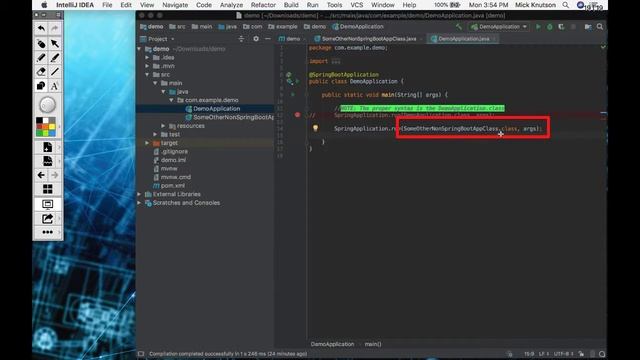Image resolution: width=640 pixels, height=360 pixels.
Task: Collapse the demo project root node
Action: click(x=140, y=49)
